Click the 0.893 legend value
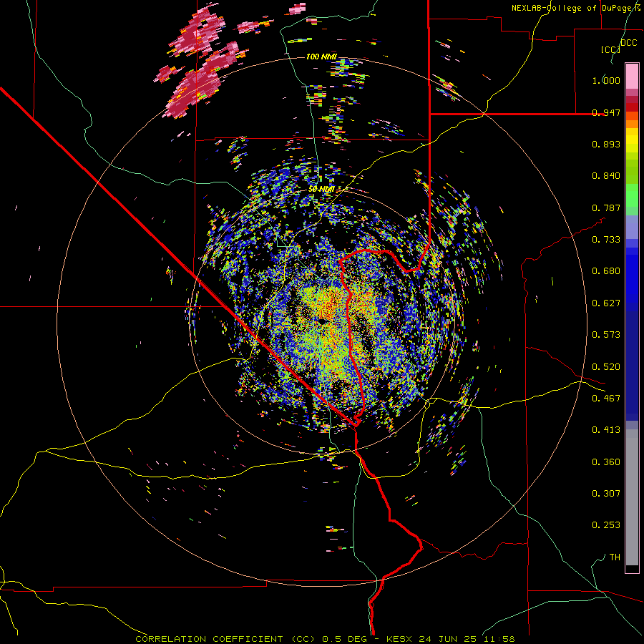Viewport: 644px width, 644px height. [606, 144]
